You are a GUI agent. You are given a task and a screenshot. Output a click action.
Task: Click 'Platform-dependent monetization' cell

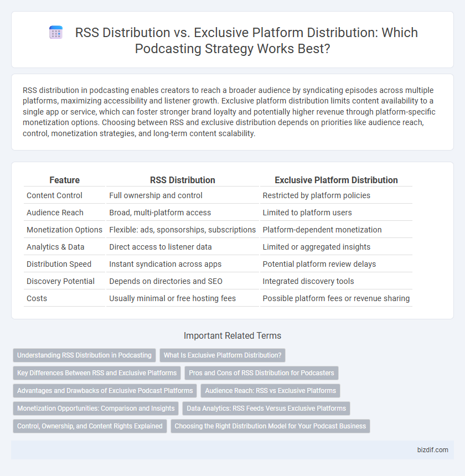click(336, 230)
